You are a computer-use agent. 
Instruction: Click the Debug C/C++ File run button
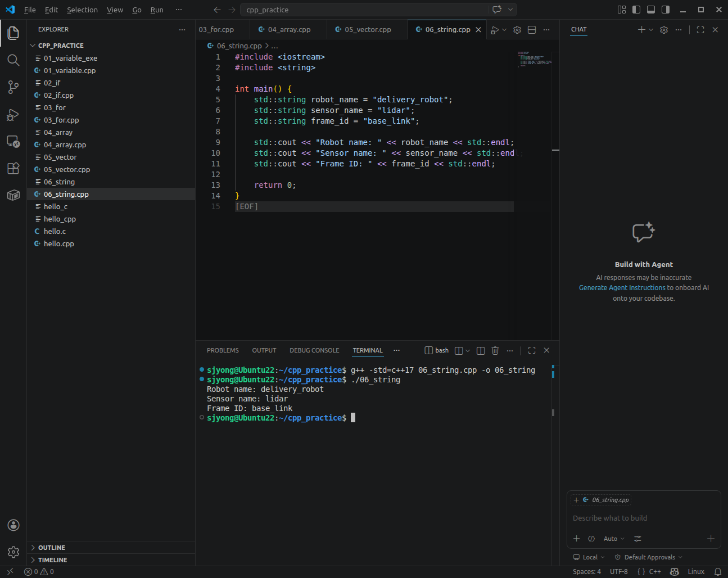[495, 30]
